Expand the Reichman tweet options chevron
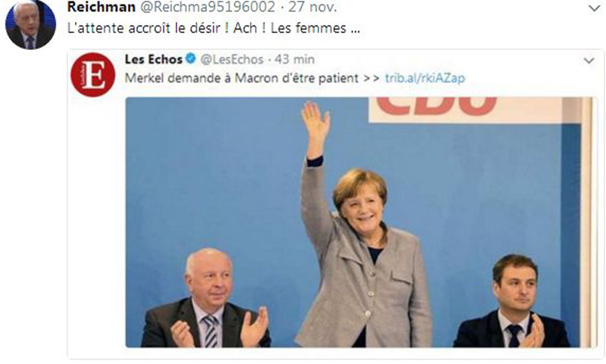The width and height of the screenshot is (606, 364). tap(594, 8)
